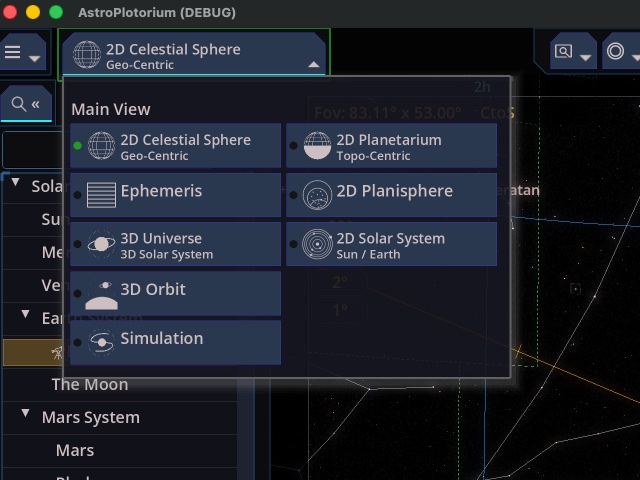This screenshot has height=480, width=640.
Task: Choose the 3D Orbit view
Action: pos(176,293)
